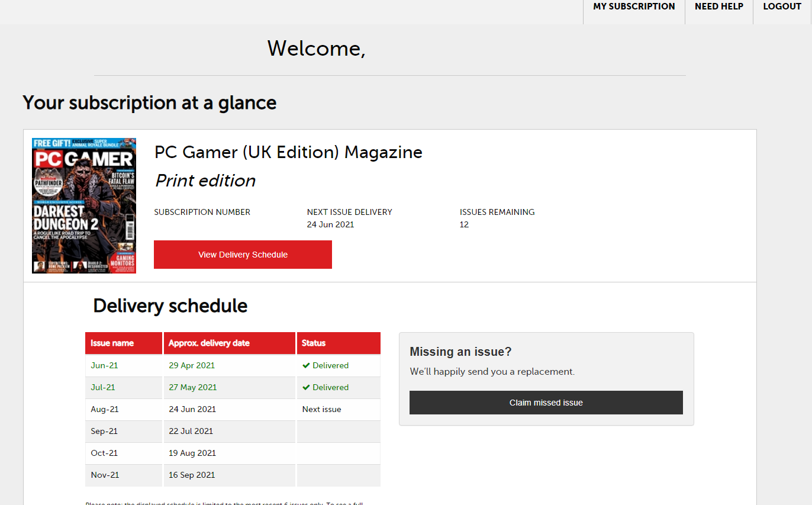
Task: Click the 22 Jul 2021 delivery date
Action: [x=191, y=431]
